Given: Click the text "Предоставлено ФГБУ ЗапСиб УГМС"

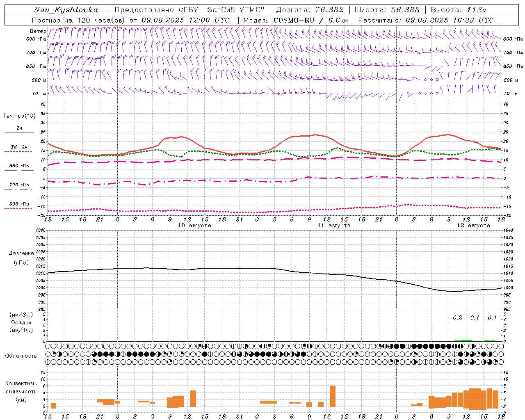Looking at the screenshot, I should click(189, 10).
